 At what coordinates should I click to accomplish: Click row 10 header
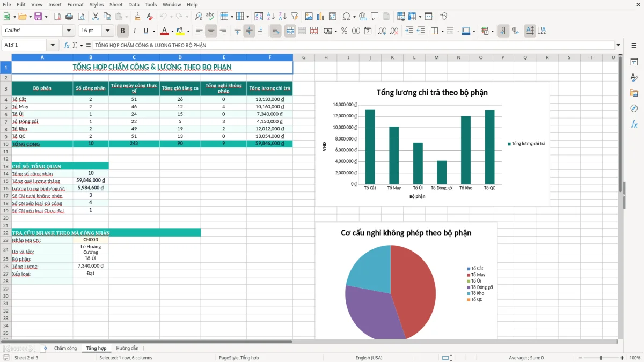pyautogui.click(x=6, y=144)
